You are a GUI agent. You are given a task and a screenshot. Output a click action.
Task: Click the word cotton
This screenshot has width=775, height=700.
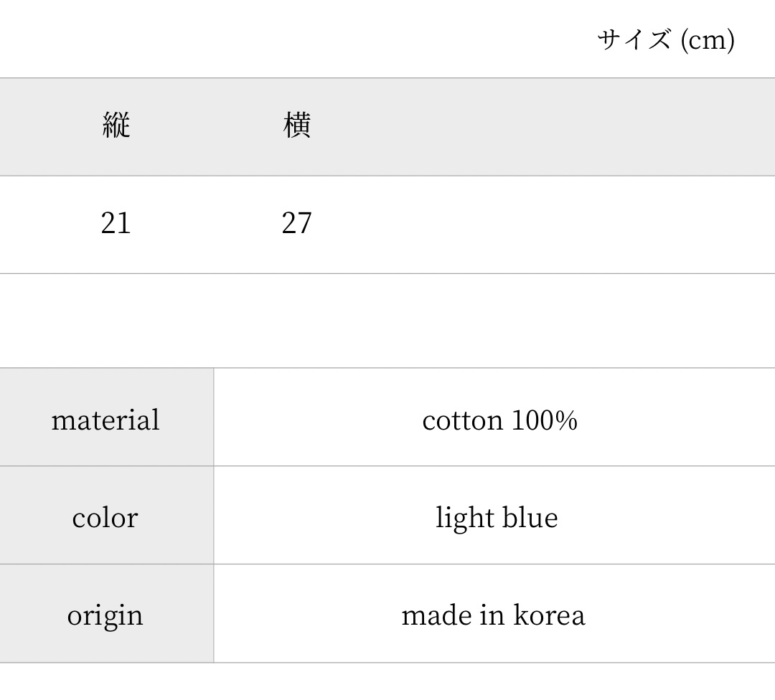click(x=462, y=420)
